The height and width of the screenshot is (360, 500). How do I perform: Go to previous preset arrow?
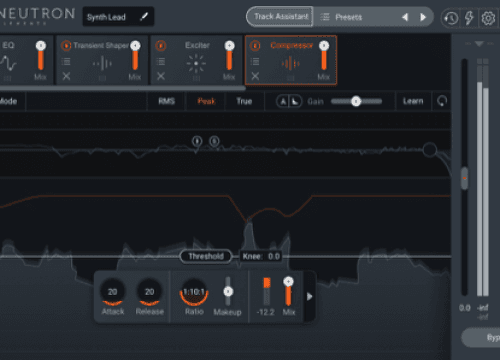[405, 17]
